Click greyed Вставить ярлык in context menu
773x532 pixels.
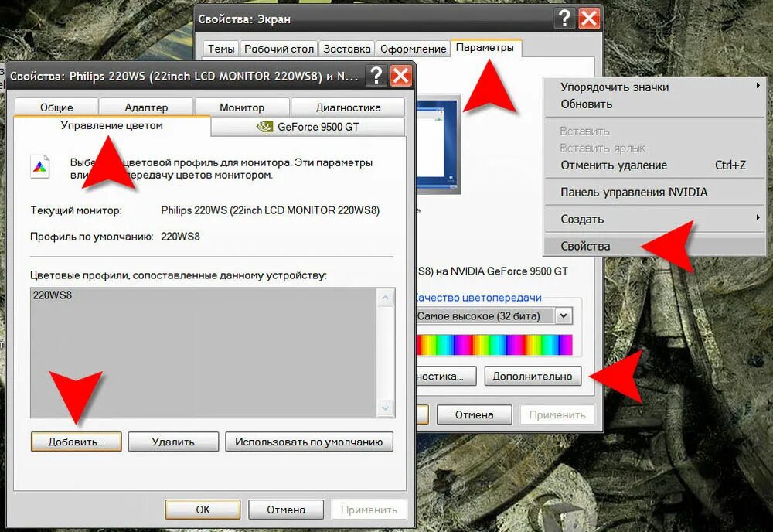pos(654,148)
